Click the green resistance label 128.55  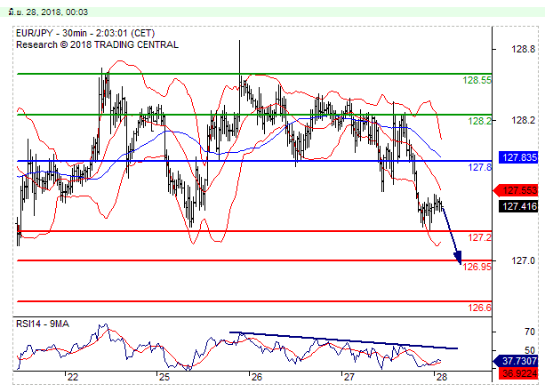[477, 80]
